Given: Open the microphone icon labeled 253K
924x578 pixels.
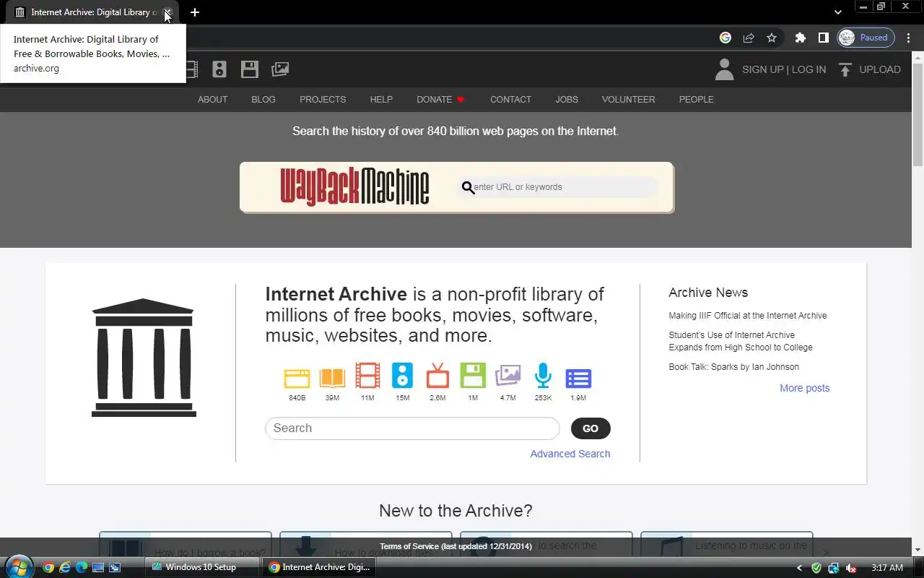Looking at the screenshot, I should coord(543,376).
